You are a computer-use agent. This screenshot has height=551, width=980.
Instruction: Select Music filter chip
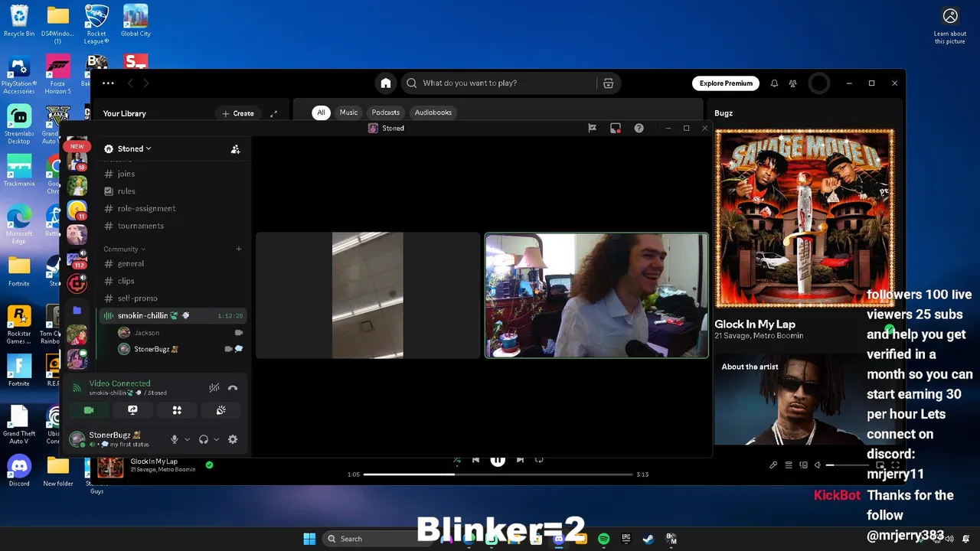348,112
